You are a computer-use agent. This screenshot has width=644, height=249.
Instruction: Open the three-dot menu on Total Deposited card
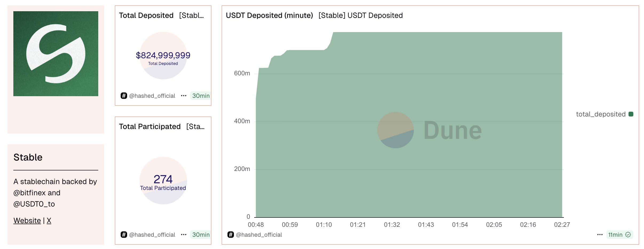(183, 96)
